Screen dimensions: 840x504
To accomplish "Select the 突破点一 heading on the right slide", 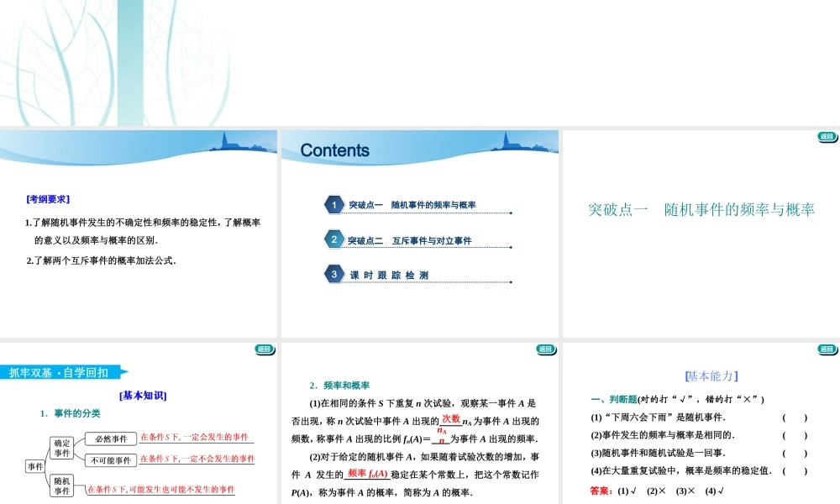I will (x=703, y=210).
